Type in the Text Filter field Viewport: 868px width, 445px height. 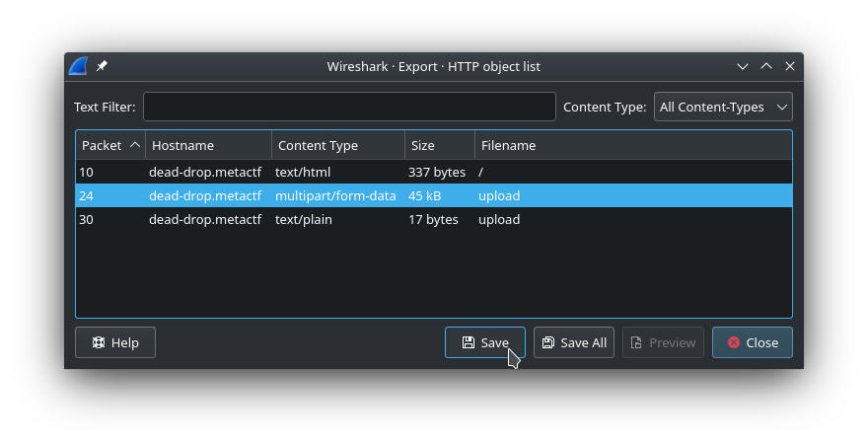[349, 107]
